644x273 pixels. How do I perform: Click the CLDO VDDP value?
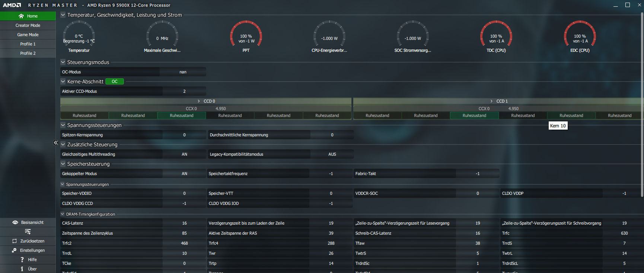click(x=624, y=193)
